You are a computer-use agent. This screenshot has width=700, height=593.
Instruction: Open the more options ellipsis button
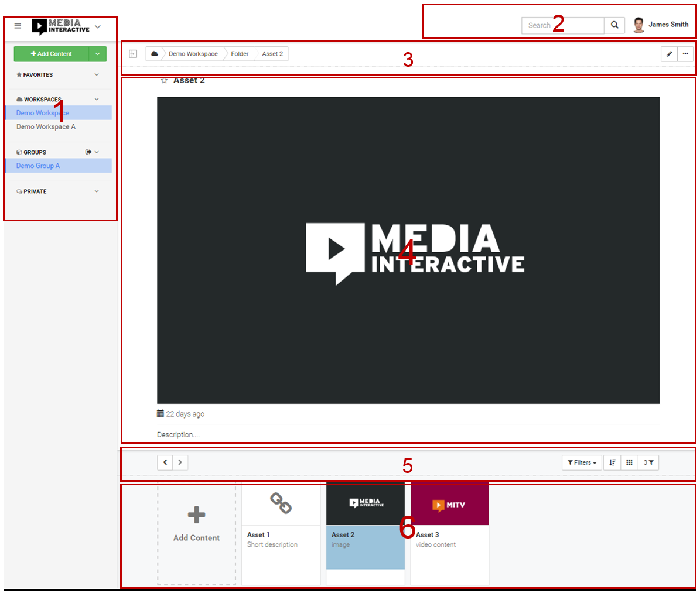(x=685, y=54)
